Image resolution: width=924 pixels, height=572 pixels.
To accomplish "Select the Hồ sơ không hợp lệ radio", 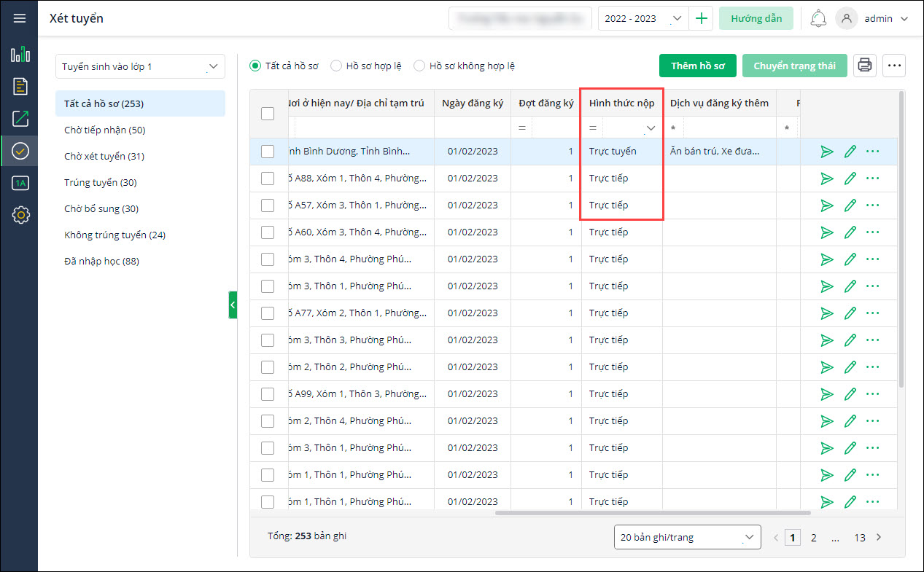I will (x=419, y=66).
